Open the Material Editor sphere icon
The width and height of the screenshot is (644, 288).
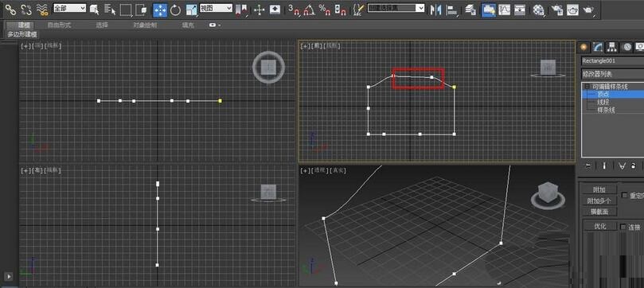click(x=538, y=10)
